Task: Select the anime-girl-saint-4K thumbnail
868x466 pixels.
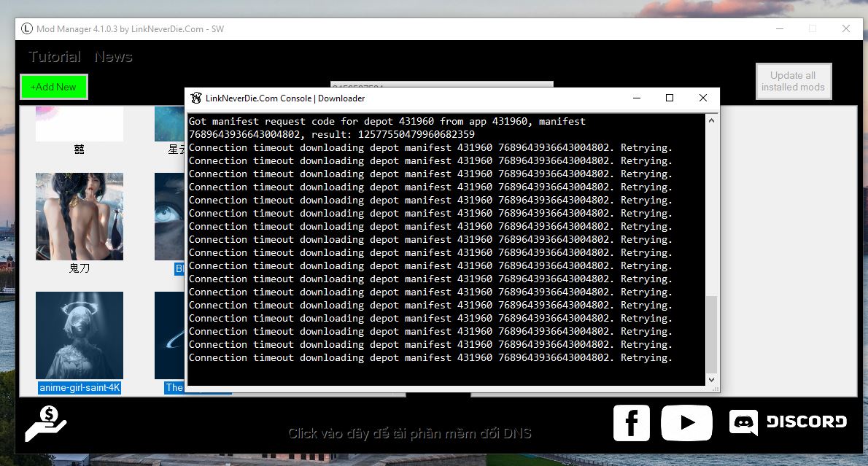Action: (x=80, y=335)
